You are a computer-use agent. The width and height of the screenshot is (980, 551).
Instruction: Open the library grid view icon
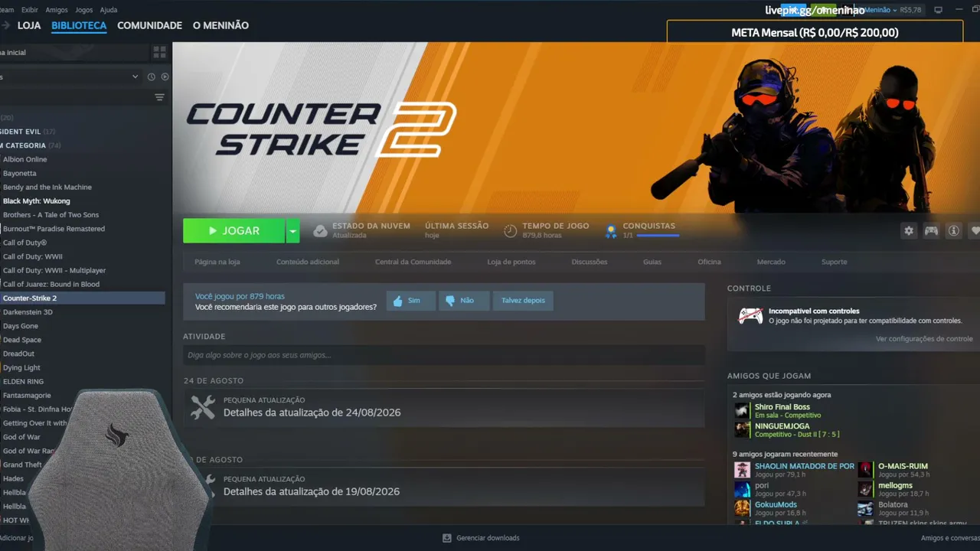159,52
